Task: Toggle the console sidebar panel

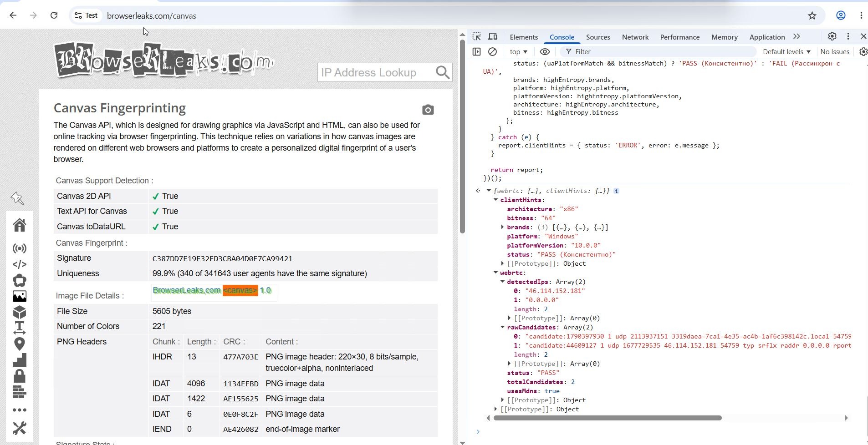Action: [x=477, y=51]
